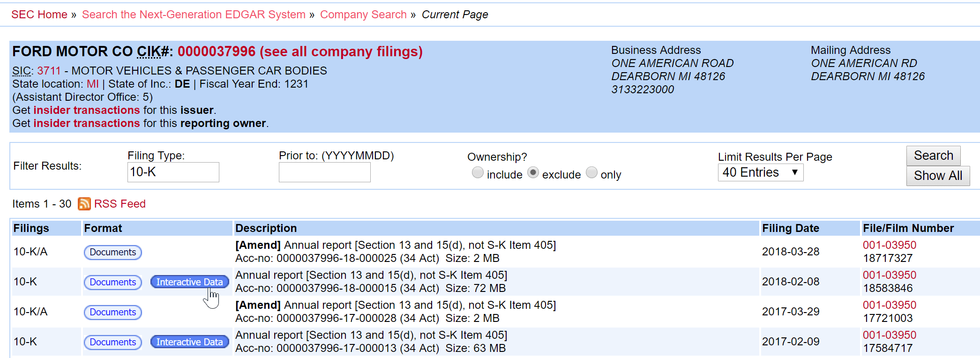Open file number 001-03950 link dated 2017-02-09
Screen dimensions: 980x358
coord(890,335)
